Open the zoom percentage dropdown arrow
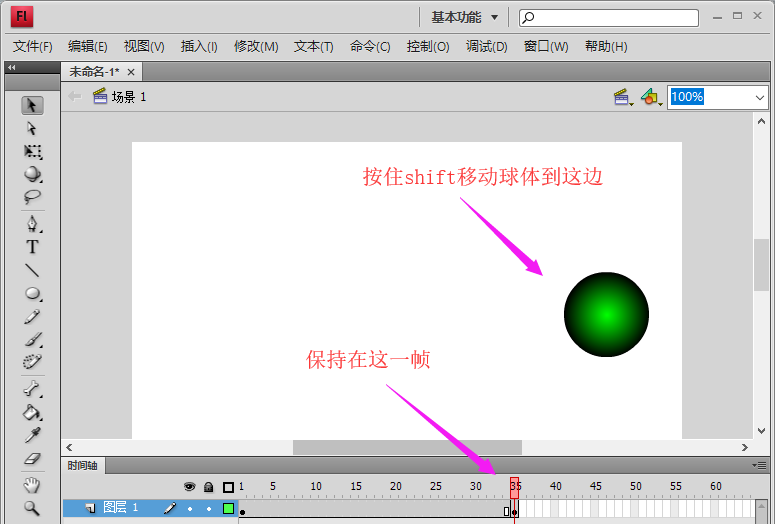 [760, 97]
